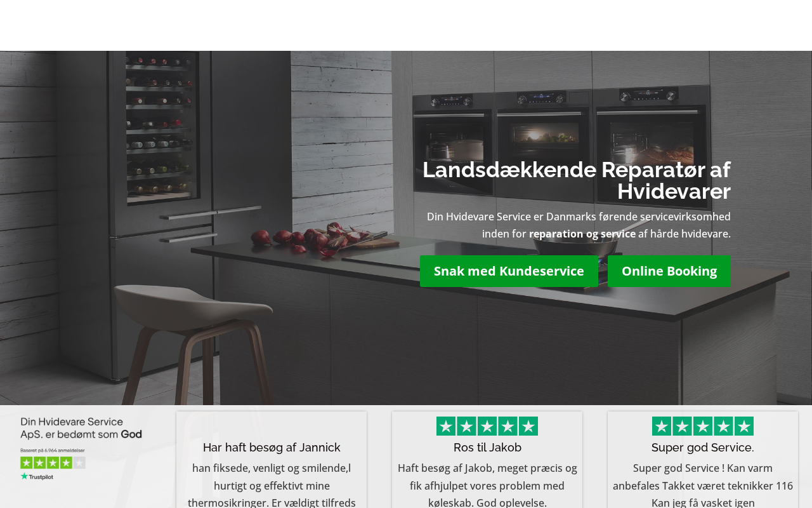The height and width of the screenshot is (508, 812).
Task: Select the Landsdækkende Reparatør af Hvidevarer heading
Action: point(577,180)
